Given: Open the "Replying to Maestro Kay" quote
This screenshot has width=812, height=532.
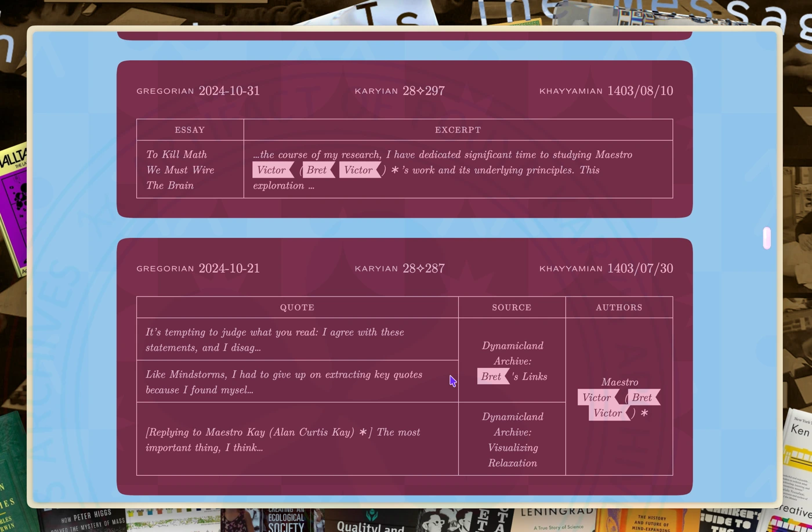Looking at the screenshot, I should tap(282, 440).
